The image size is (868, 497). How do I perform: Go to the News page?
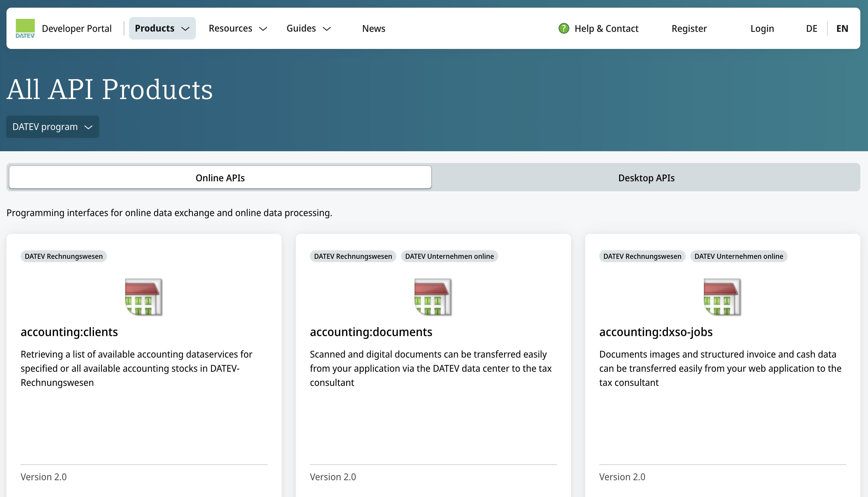(374, 28)
